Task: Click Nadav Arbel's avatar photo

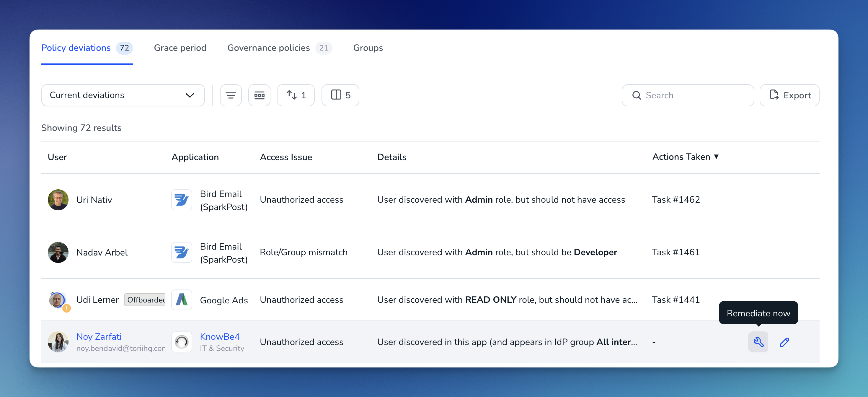Action: [x=58, y=253]
